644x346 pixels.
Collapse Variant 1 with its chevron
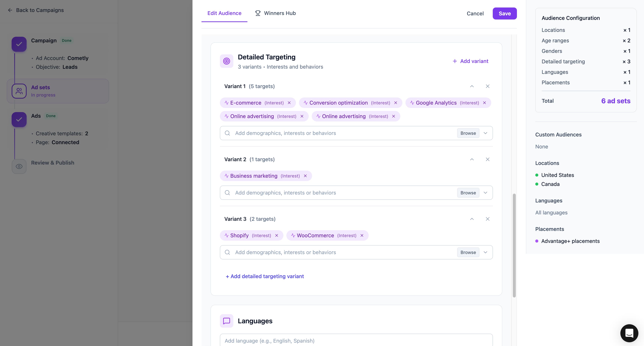(472, 86)
